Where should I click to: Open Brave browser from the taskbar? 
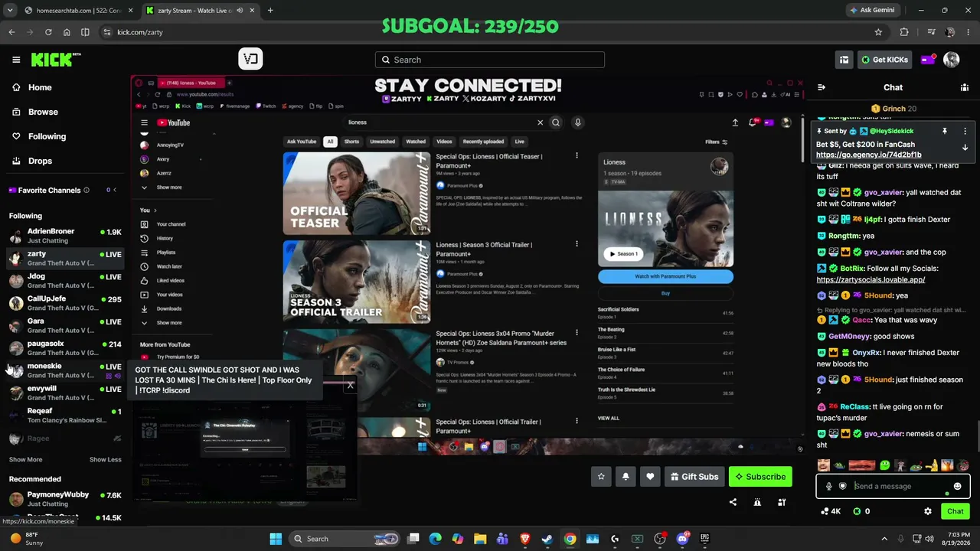525,539
